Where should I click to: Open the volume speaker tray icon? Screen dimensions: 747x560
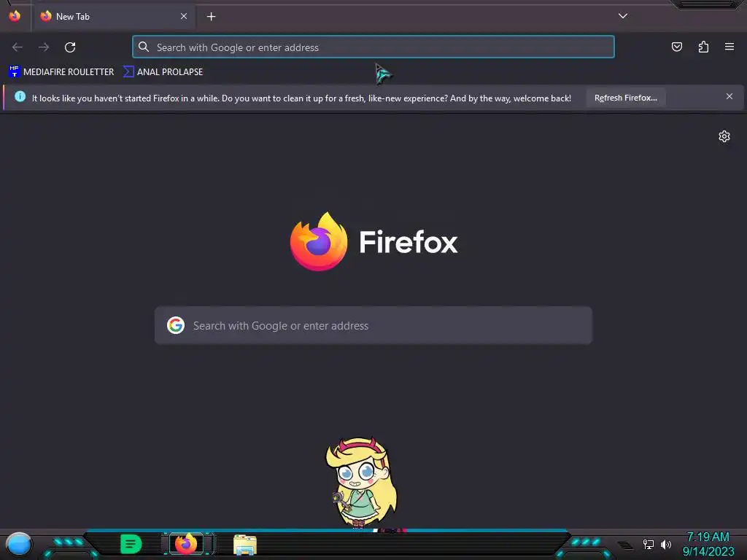point(665,544)
